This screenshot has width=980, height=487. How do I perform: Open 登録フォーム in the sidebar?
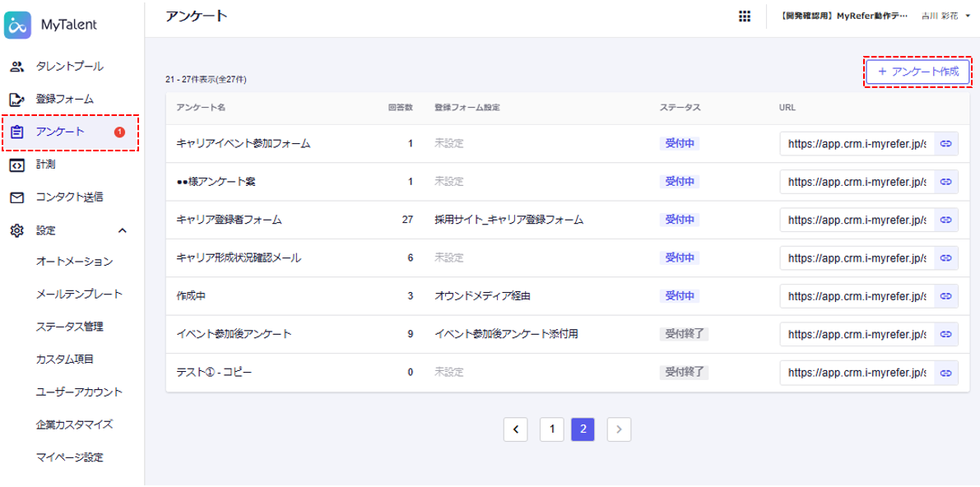pos(64,99)
